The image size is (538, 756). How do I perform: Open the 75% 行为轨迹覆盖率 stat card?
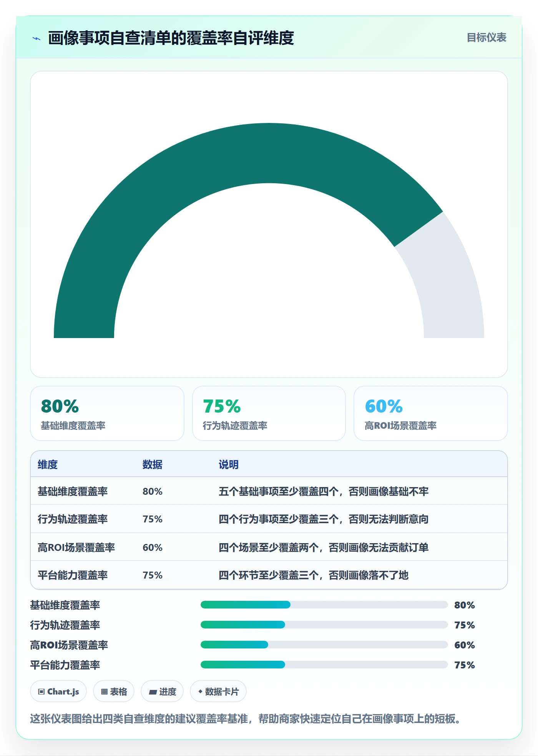tap(269, 413)
